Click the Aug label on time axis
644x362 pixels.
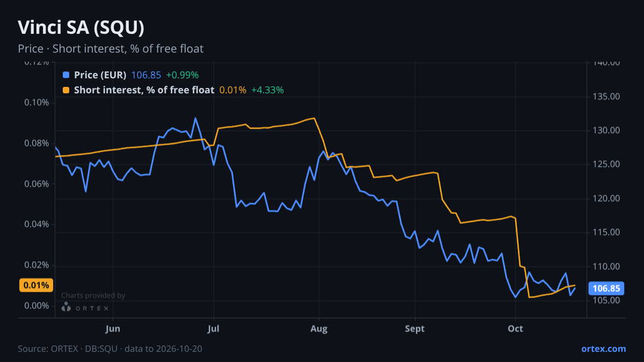tap(319, 328)
